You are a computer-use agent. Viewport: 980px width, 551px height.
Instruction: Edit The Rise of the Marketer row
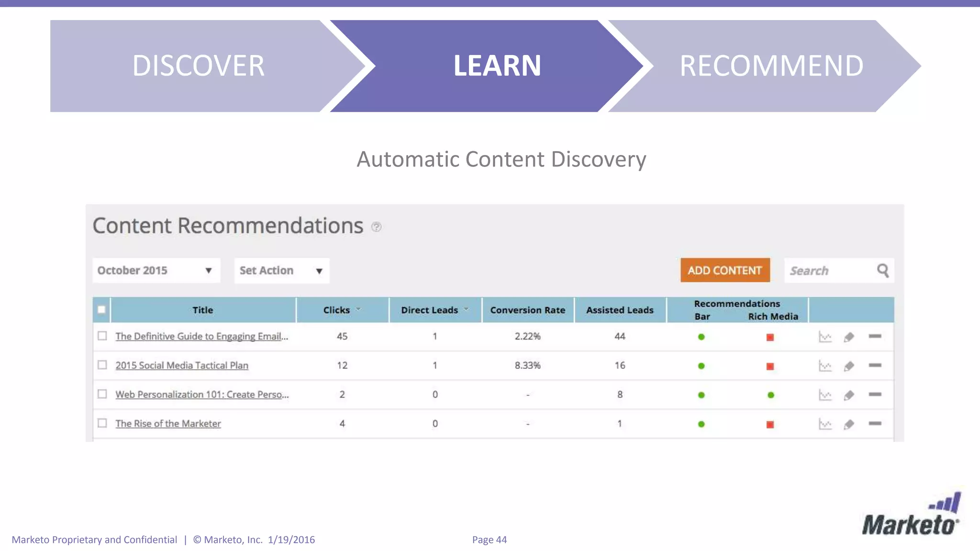[849, 424]
